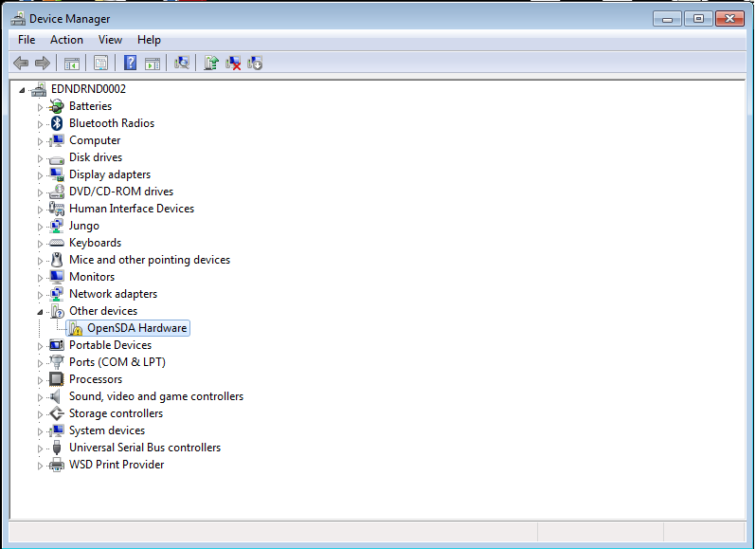This screenshot has width=756, height=549.
Task: Click the Mice and pointing devices icon
Action: click(57, 260)
